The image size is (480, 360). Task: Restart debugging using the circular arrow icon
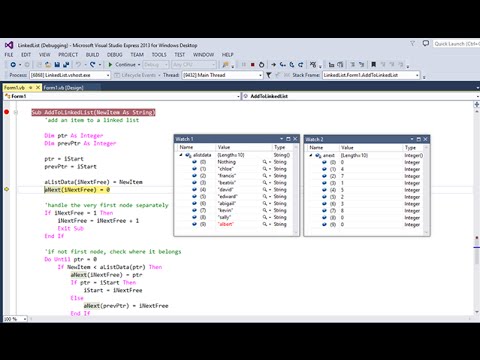pos(262,65)
